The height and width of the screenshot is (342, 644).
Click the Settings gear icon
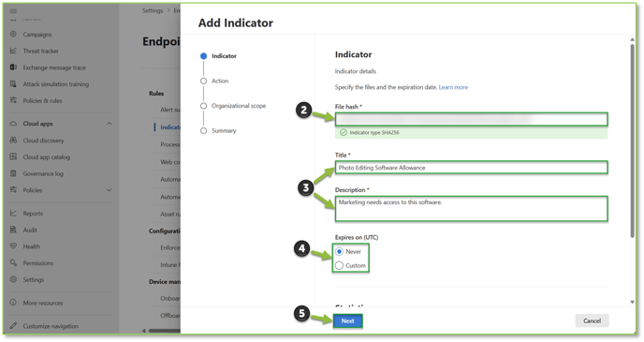[13, 279]
